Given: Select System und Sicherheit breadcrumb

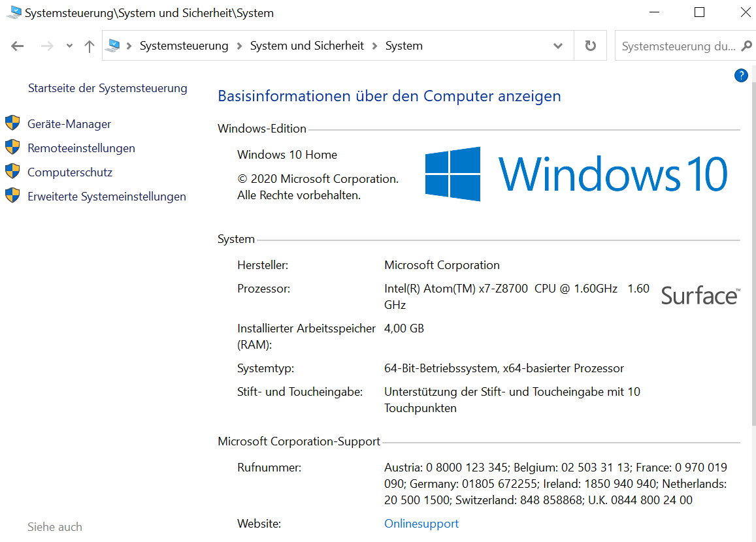Looking at the screenshot, I should click(306, 46).
